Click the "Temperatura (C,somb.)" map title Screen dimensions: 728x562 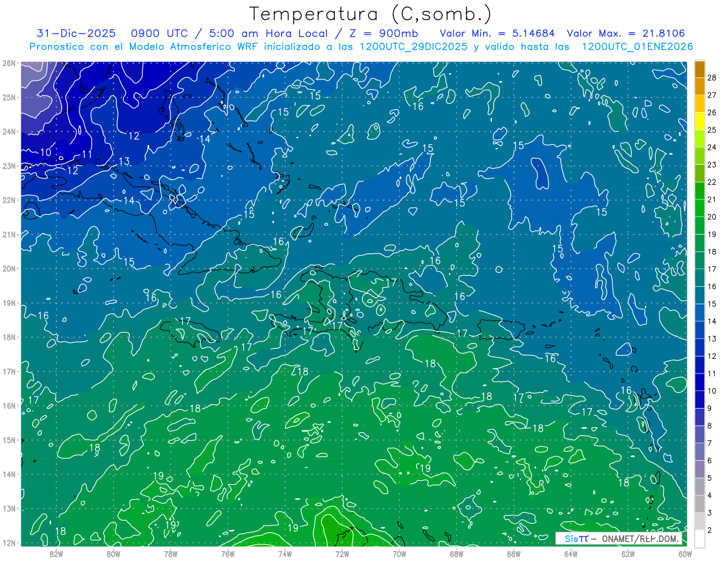370,14
